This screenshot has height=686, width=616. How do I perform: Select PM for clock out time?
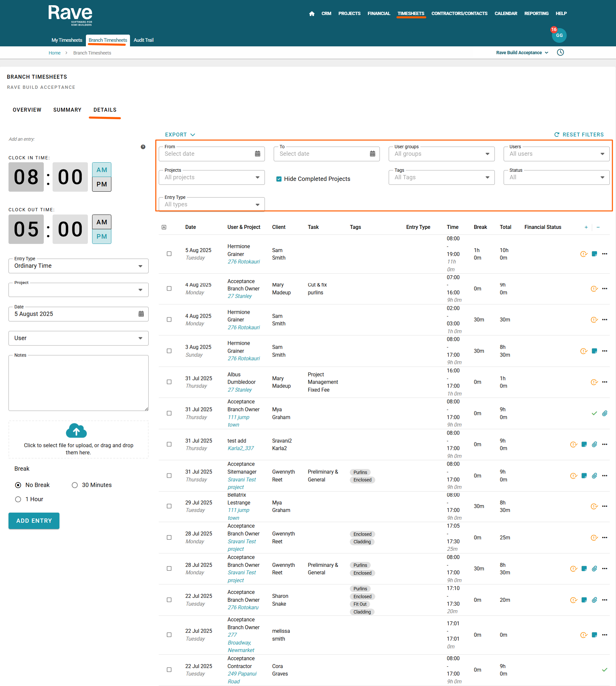coord(102,237)
